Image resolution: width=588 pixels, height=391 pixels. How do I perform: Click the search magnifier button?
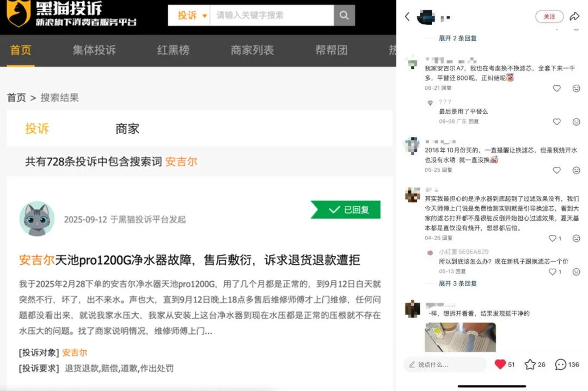pyautogui.click(x=344, y=15)
